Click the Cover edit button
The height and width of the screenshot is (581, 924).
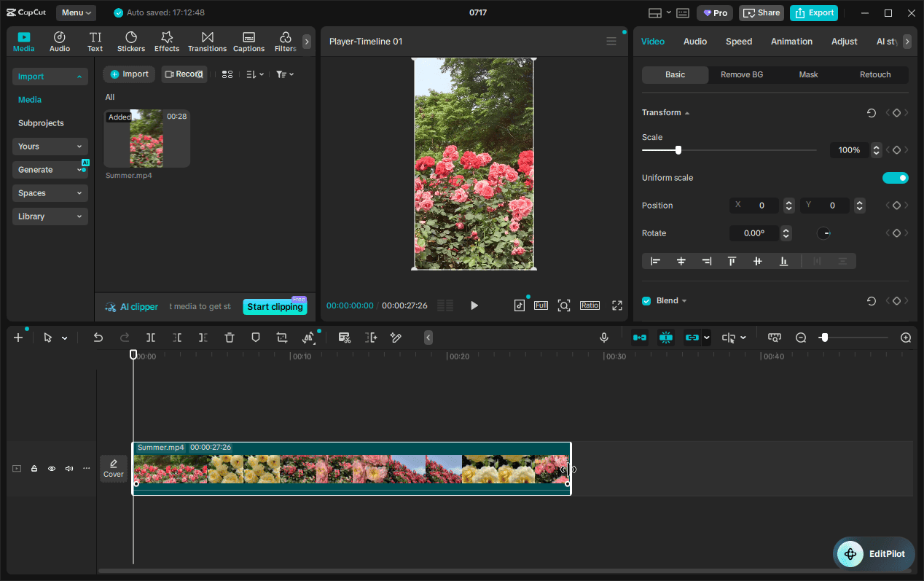pos(114,468)
